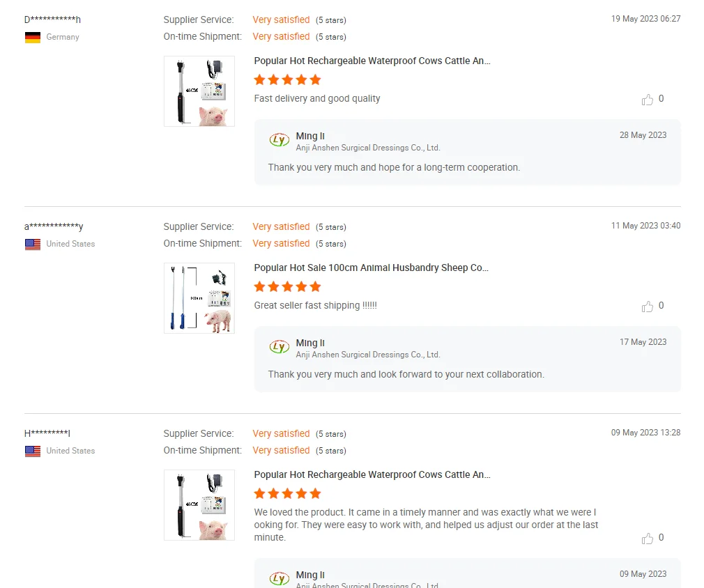This screenshot has height=588, width=704.
Task: Open product thumbnail in third review
Action: pyautogui.click(x=199, y=505)
